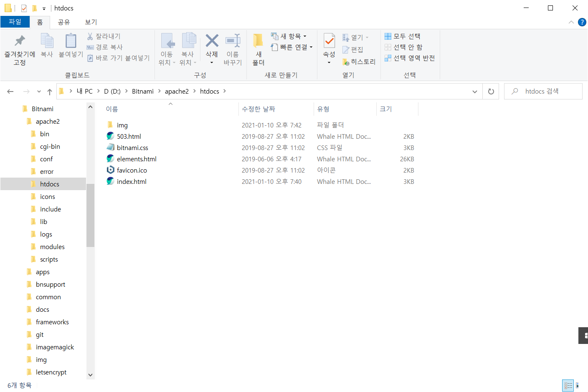Select 503.html file
Viewport: 588px width, 392px height.
(129, 137)
